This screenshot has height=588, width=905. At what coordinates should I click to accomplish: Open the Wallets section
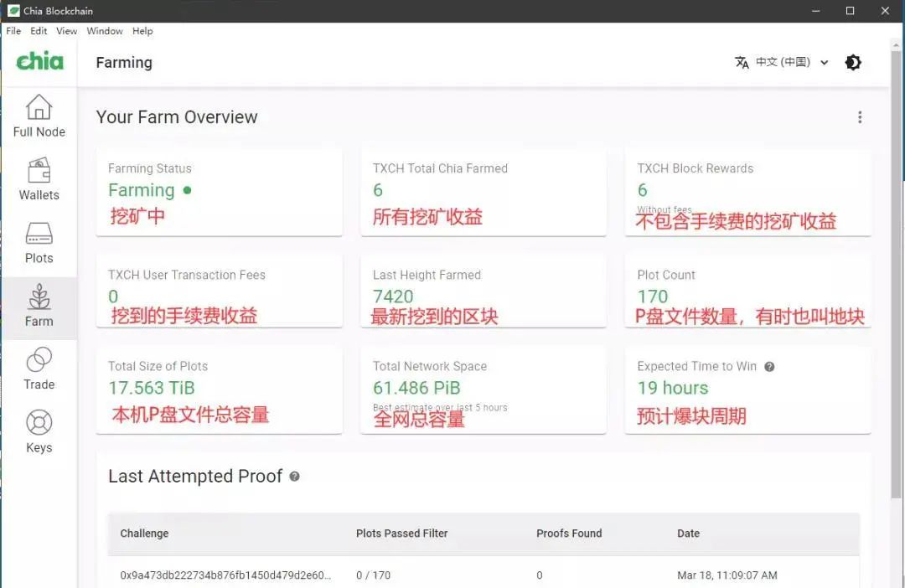pos(39,179)
